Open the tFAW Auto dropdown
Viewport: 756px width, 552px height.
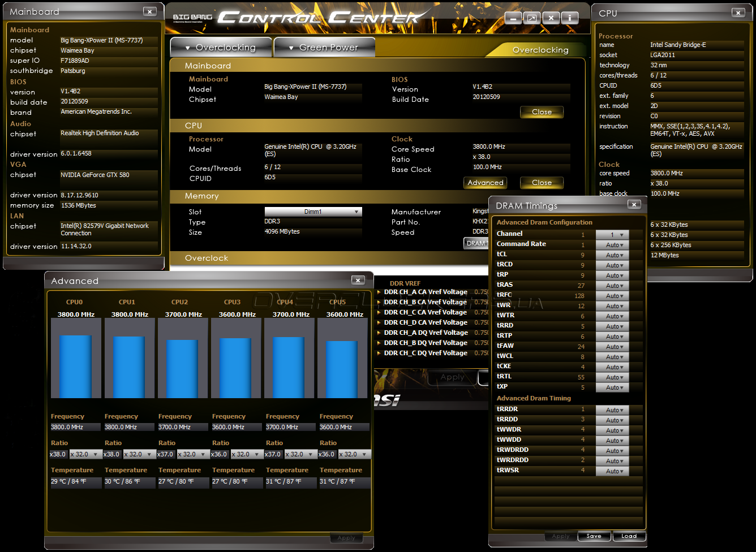coord(612,347)
